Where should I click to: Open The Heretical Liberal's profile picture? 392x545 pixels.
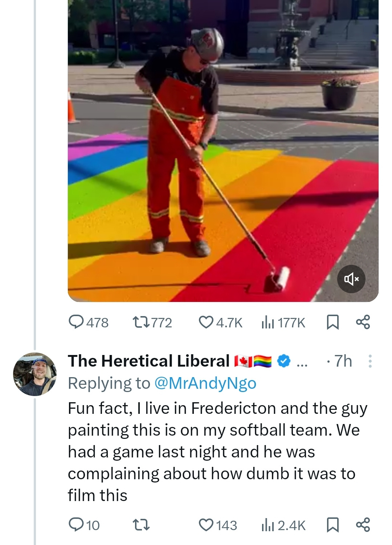pos(35,374)
